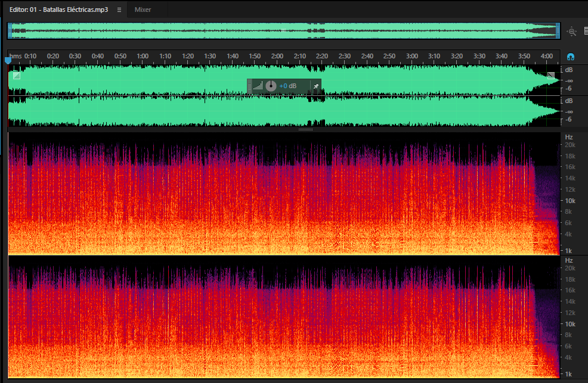This screenshot has width=588, height=383.
Task: Click the Zoom Out Full magnifier icon
Action: (571, 32)
